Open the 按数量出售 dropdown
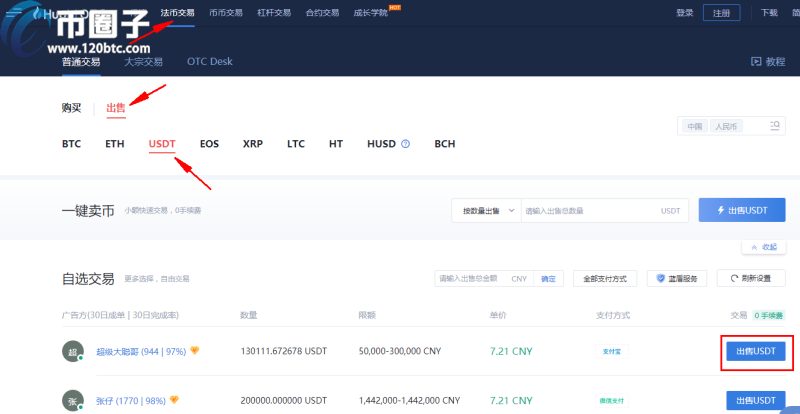Screen dimensions: 800x414 coord(486,211)
